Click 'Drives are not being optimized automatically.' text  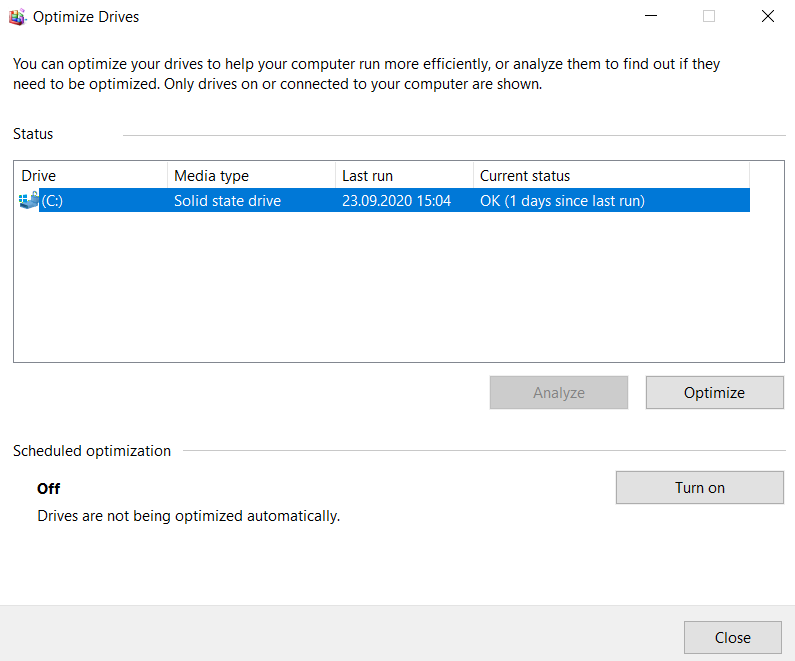click(x=189, y=516)
